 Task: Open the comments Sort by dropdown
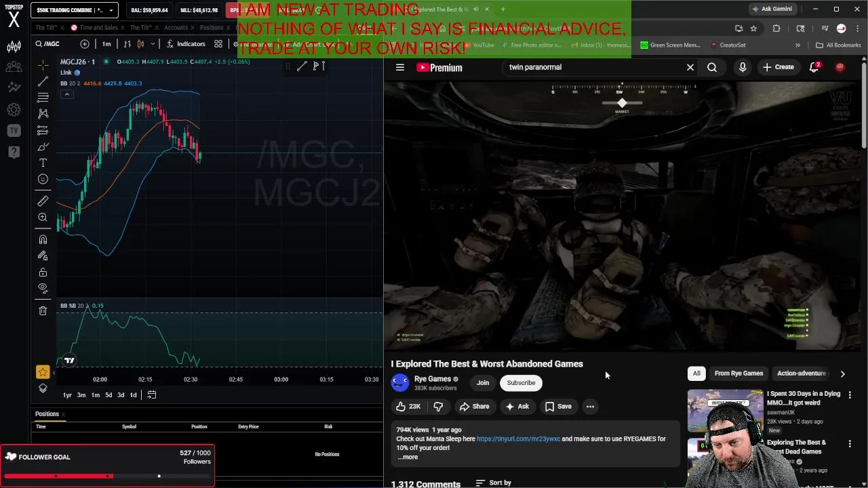[494, 483]
